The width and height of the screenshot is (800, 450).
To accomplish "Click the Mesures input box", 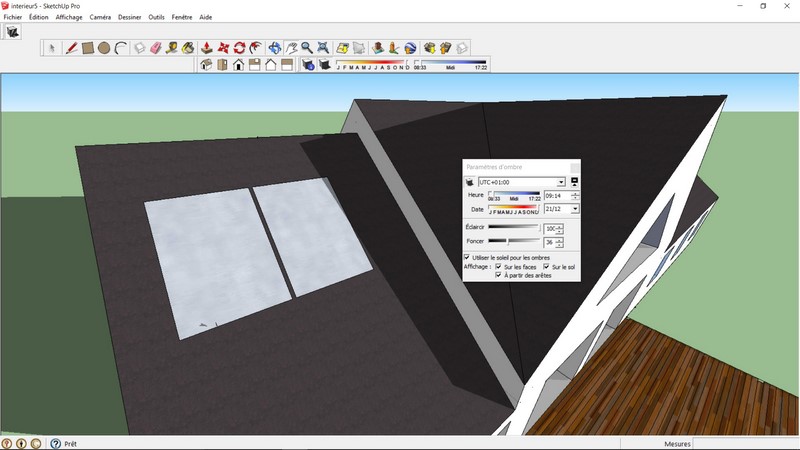I will [x=745, y=444].
